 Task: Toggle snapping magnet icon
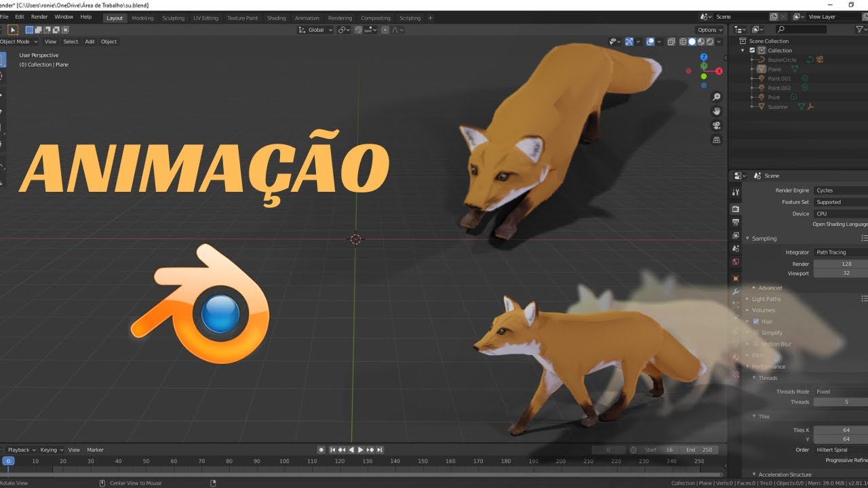tap(358, 30)
